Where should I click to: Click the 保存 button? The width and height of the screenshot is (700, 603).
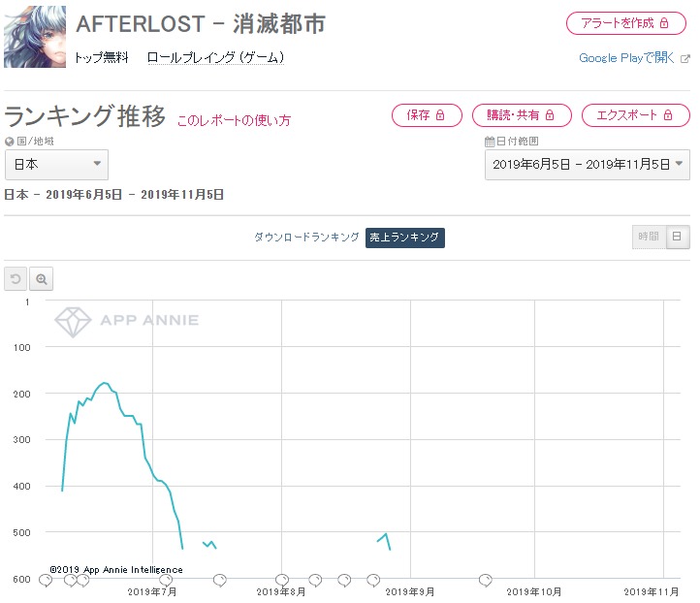[x=427, y=115]
